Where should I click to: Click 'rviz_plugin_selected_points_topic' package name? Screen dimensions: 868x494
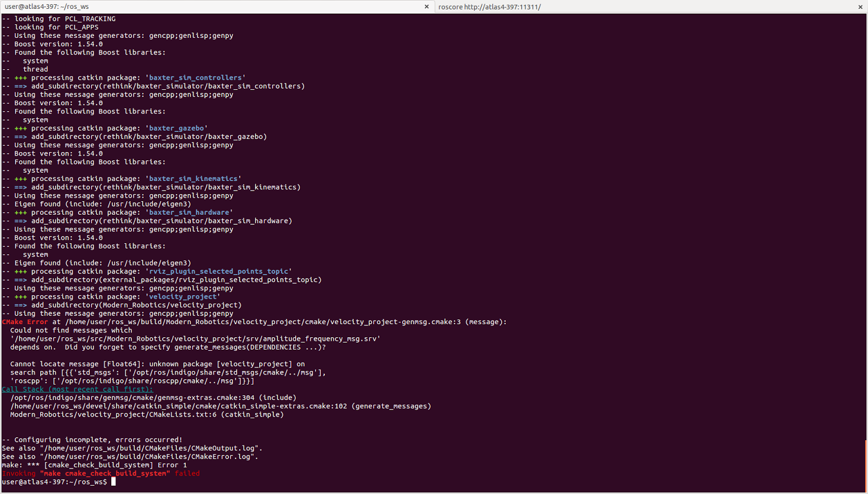[x=218, y=272]
